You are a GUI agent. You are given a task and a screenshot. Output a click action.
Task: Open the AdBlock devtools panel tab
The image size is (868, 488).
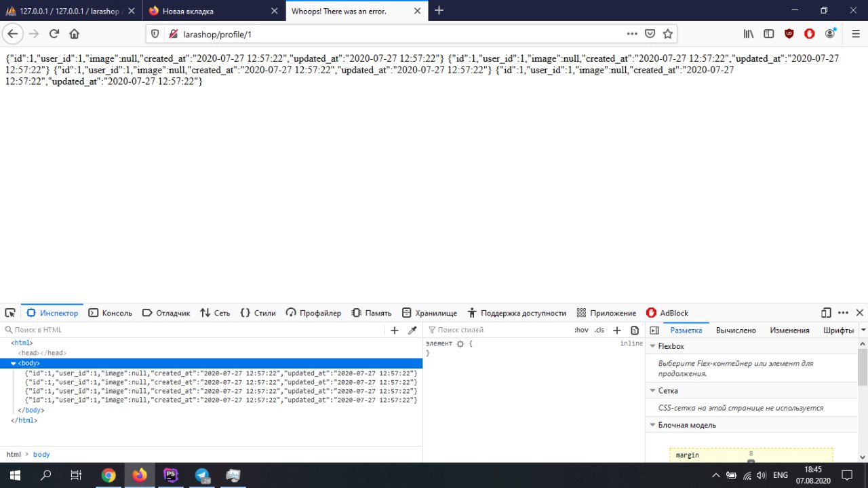click(x=667, y=313)
